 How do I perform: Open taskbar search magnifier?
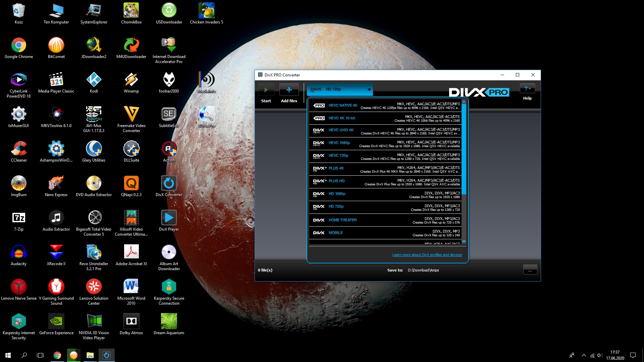pyautogui.click(x=24, y=355)
